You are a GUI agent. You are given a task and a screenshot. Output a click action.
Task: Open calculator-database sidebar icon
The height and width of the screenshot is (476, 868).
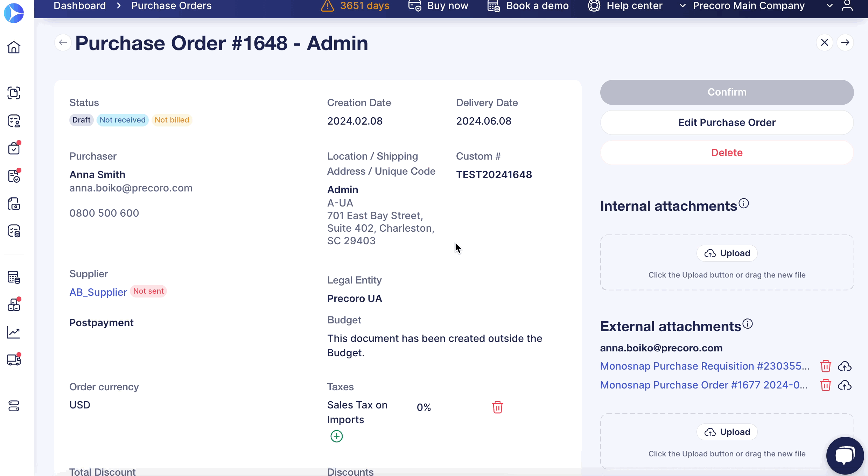click(x=14, y=277)
